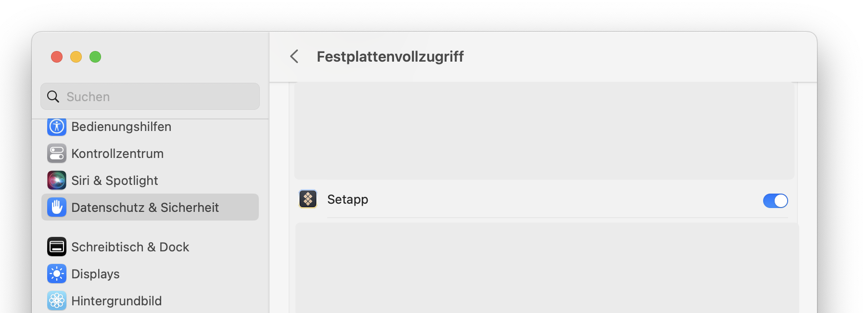This screenshot has width=868, height=313.
Task: Click the green zoom window button
Action: coord(95,57)
